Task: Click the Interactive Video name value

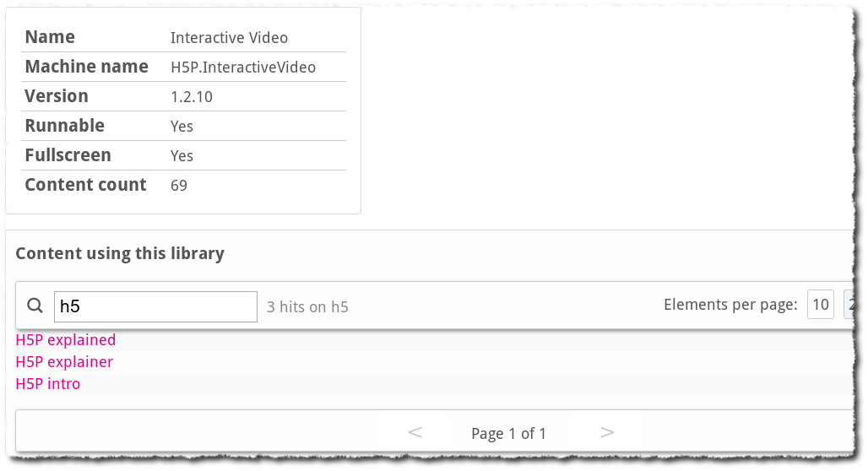Action: tap(229, 38)
